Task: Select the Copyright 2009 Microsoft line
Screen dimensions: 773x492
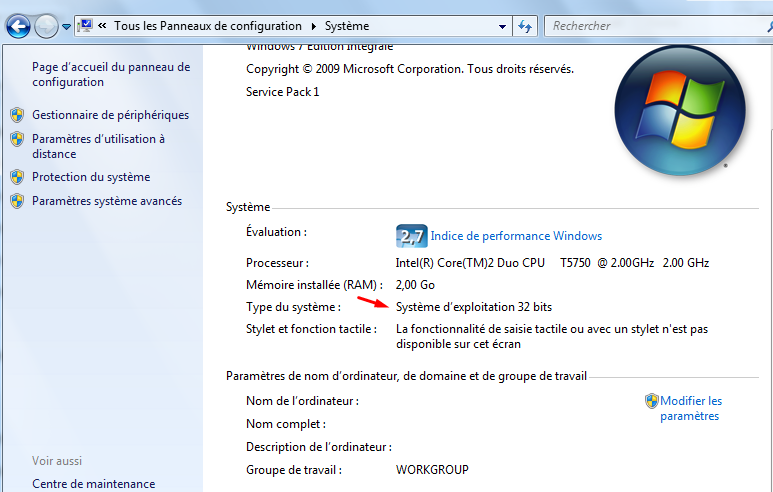Action: [x=410, y=69]
